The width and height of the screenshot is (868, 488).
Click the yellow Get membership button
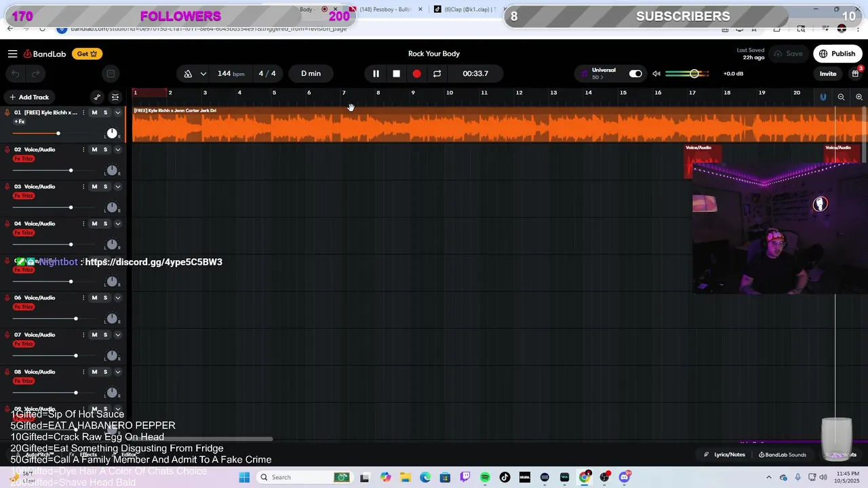point(87,54)
